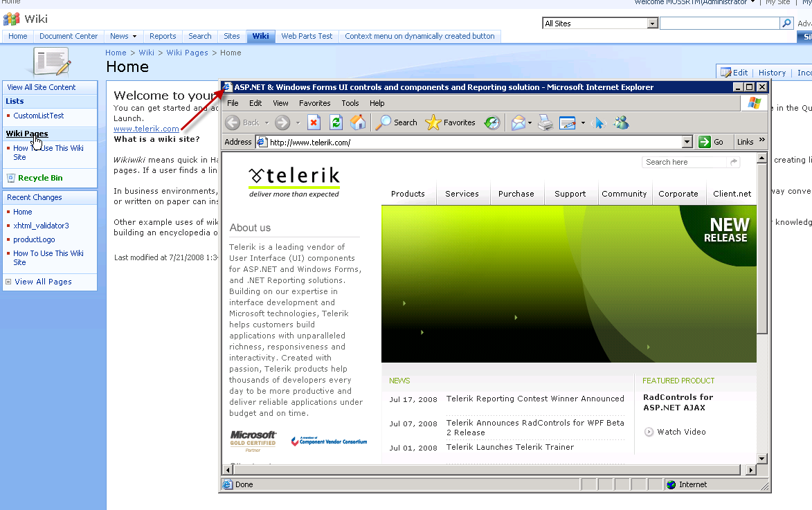Click the blue arrow cursor icon in IE toolbar
The width and height of the screenshot is (812, 510).
click(x=599, y=122)
